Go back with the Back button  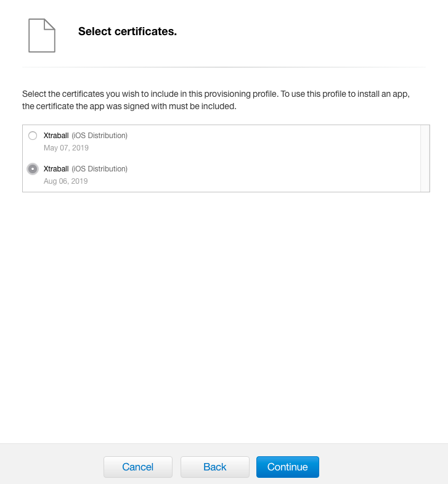pyautogui.click(x=214, y=467)
